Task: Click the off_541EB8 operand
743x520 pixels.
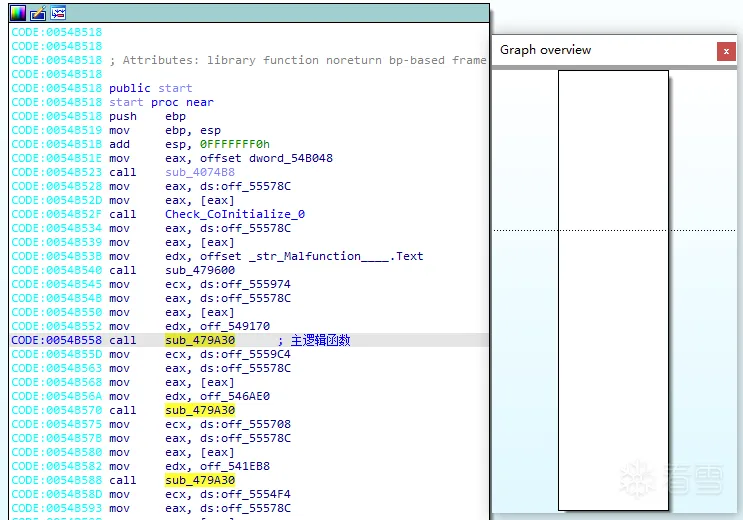Action: point(235,466)
